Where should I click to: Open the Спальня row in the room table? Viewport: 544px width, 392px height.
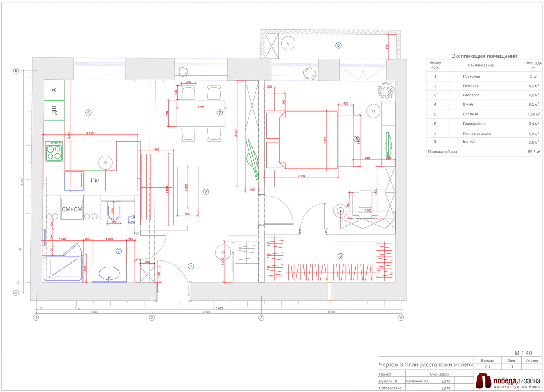483,114
